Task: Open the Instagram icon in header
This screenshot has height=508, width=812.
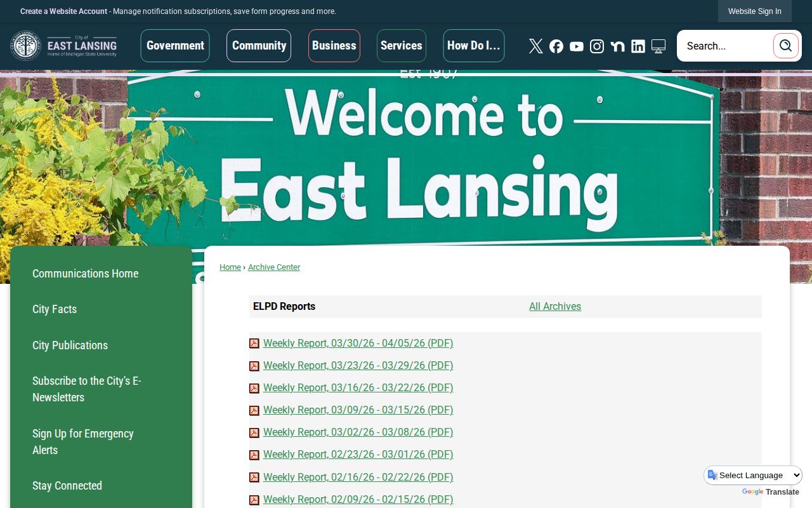Action: 597,46
